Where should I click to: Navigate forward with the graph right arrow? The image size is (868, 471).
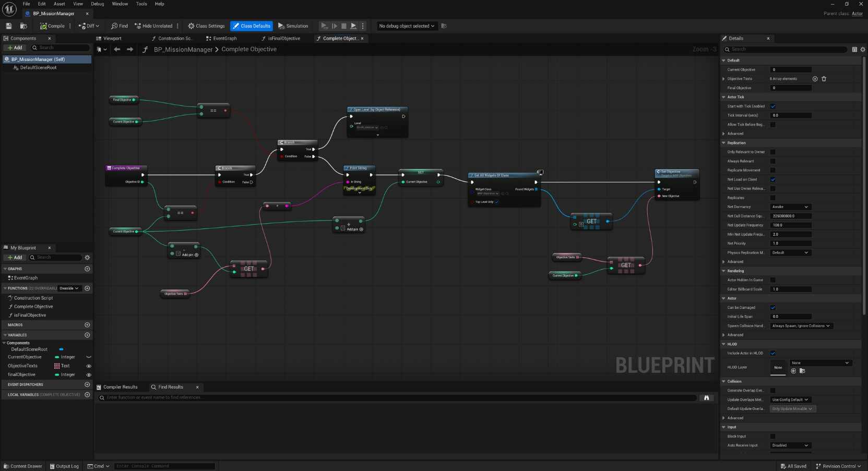(130, 50)
